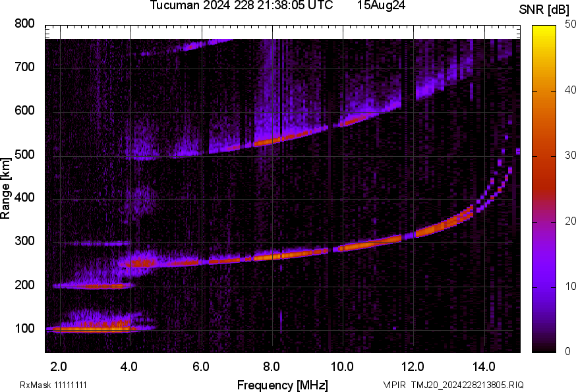Click the range tick label '800'
576x392 pixels.
click(x=24, y=24)
